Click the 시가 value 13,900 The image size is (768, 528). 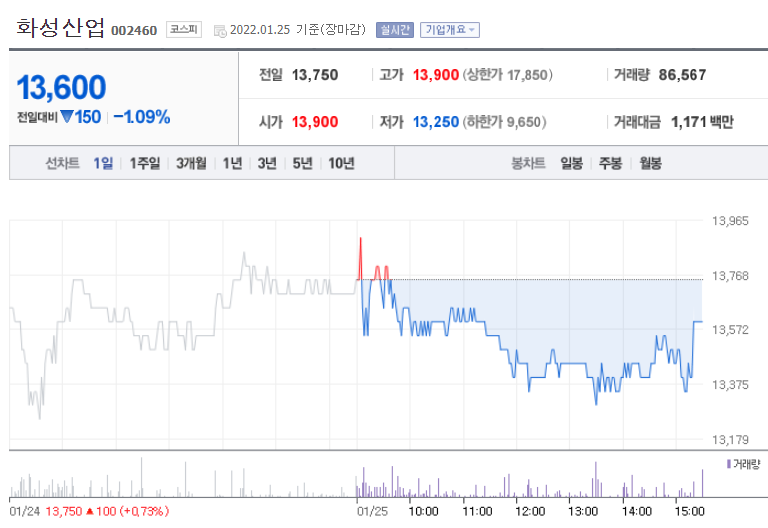coord(315,122)
